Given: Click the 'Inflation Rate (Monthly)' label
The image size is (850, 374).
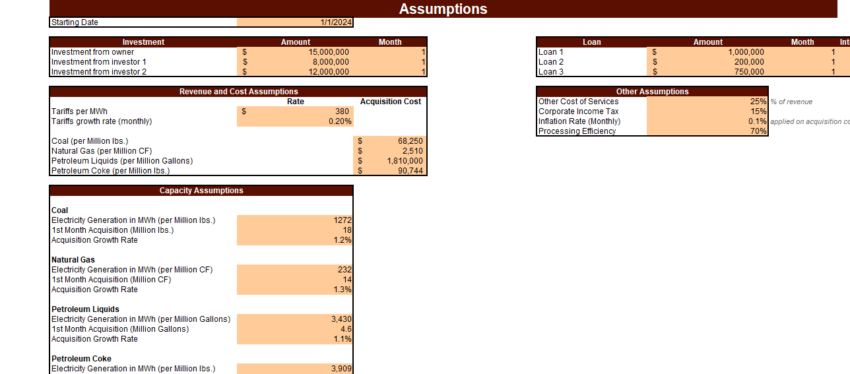Looking at the screenshot, I should (579, 121).
